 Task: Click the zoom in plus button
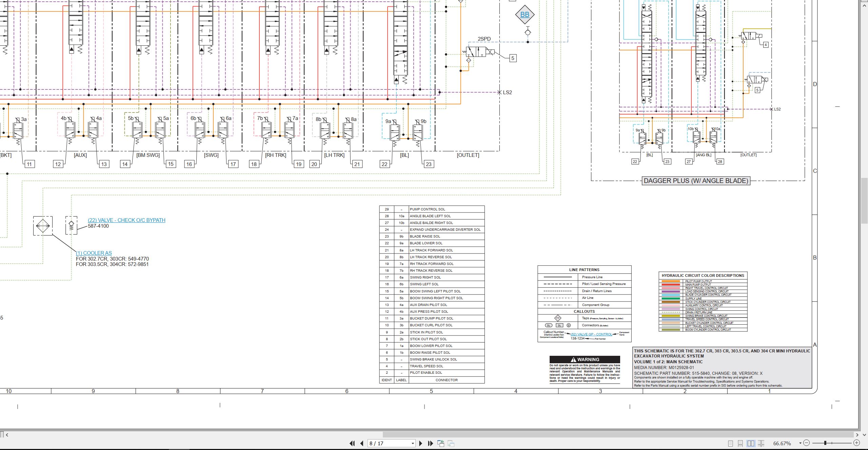pyautogui.click(x=856, y=443)
